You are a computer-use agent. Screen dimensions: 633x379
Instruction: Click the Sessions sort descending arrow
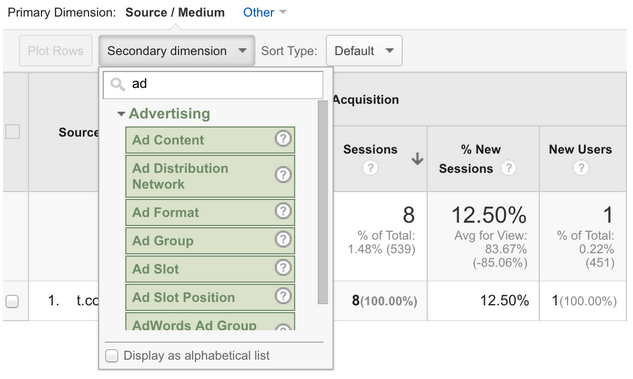417,159
